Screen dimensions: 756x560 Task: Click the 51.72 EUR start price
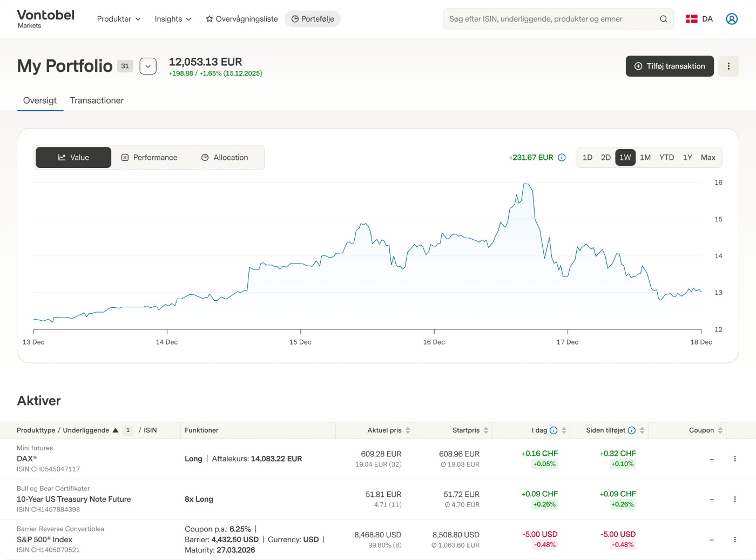[462, 495]
